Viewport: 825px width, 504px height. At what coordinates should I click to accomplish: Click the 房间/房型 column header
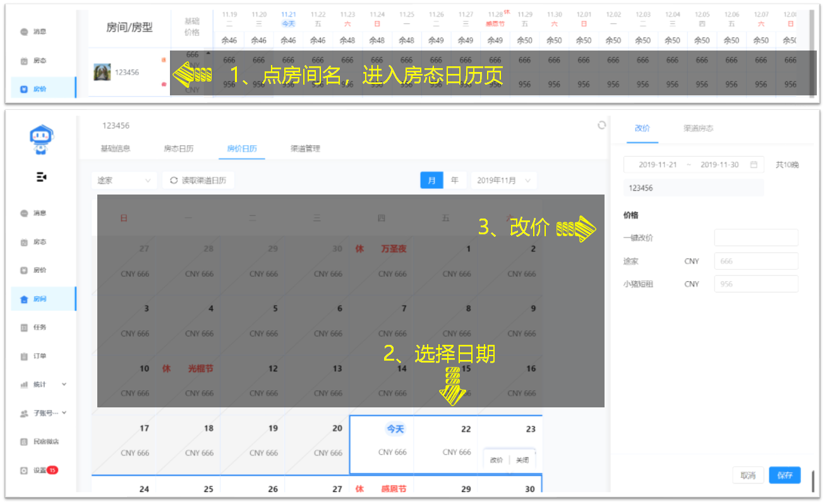point(129,28)
